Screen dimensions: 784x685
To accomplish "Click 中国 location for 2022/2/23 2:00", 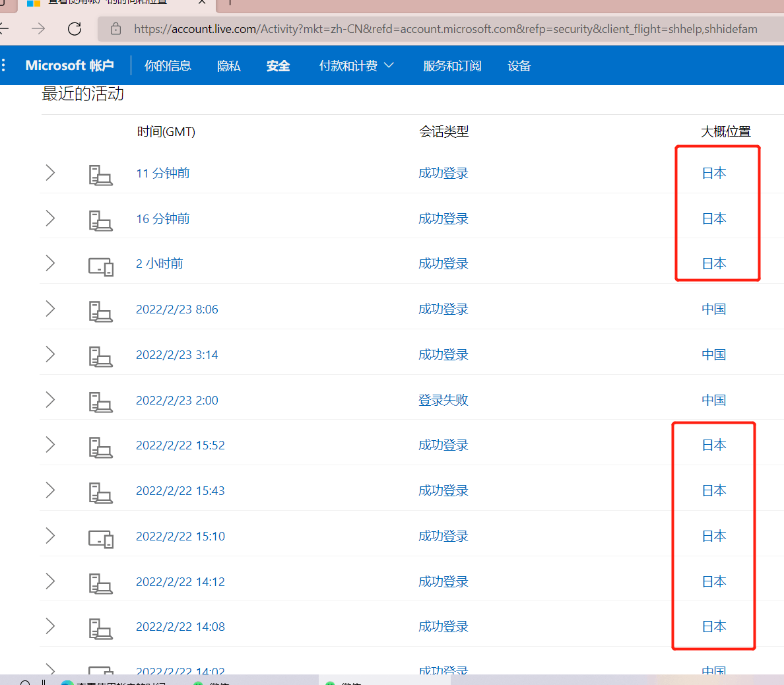I will [713, 400].
